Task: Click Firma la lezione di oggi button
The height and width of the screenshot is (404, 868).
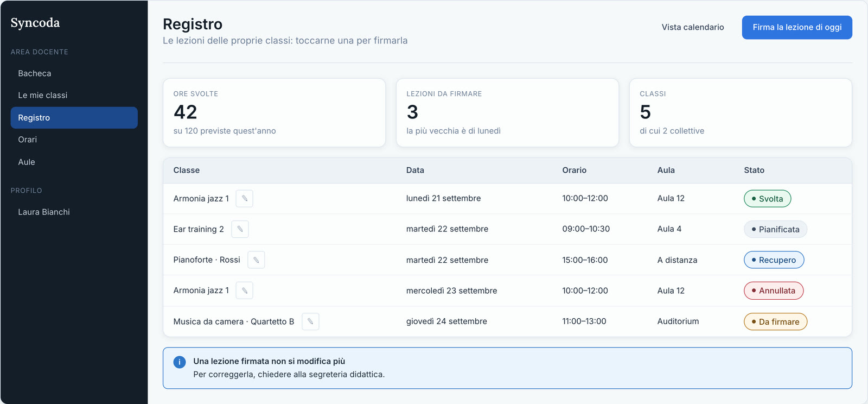Action: [797, 27]
